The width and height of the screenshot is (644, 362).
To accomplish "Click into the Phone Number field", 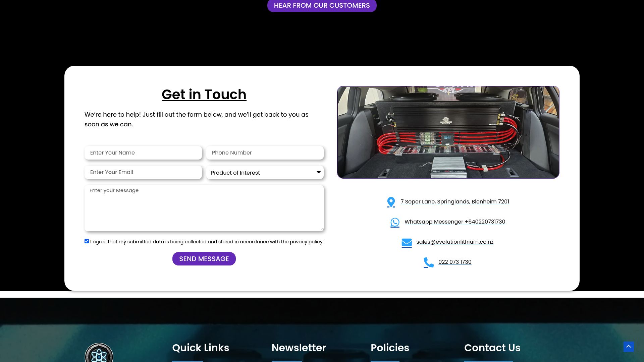I will [265, 153].
